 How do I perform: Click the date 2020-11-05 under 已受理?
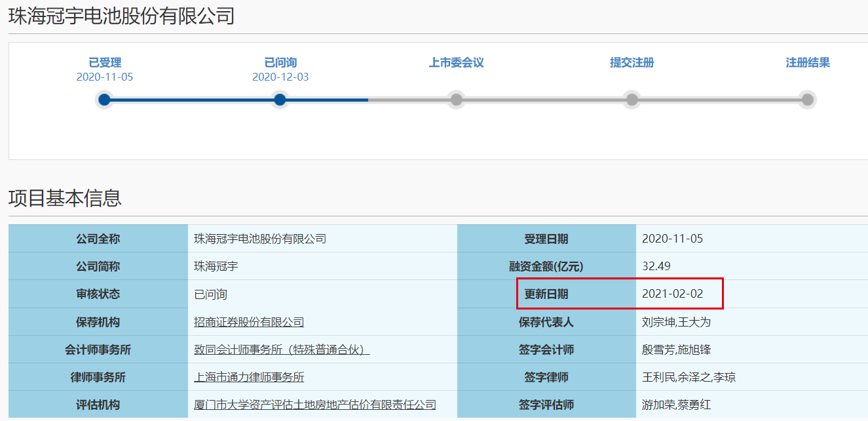point(105,77)
